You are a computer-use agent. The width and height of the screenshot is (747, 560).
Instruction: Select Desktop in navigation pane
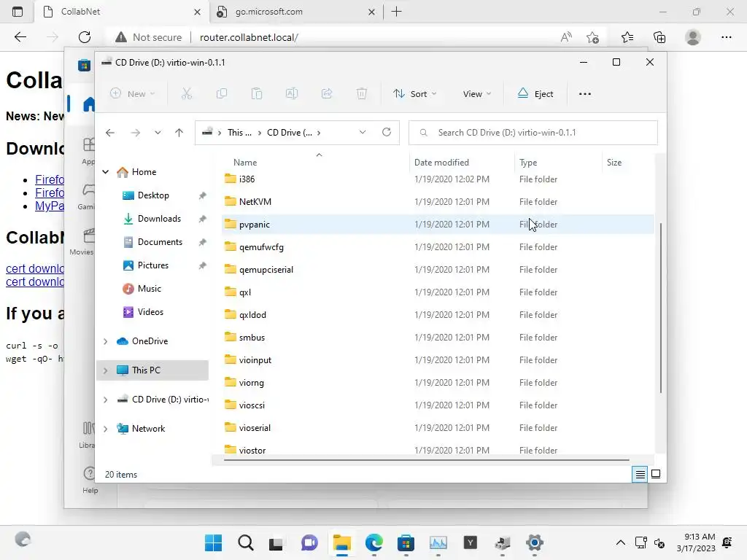coord(153,195)
